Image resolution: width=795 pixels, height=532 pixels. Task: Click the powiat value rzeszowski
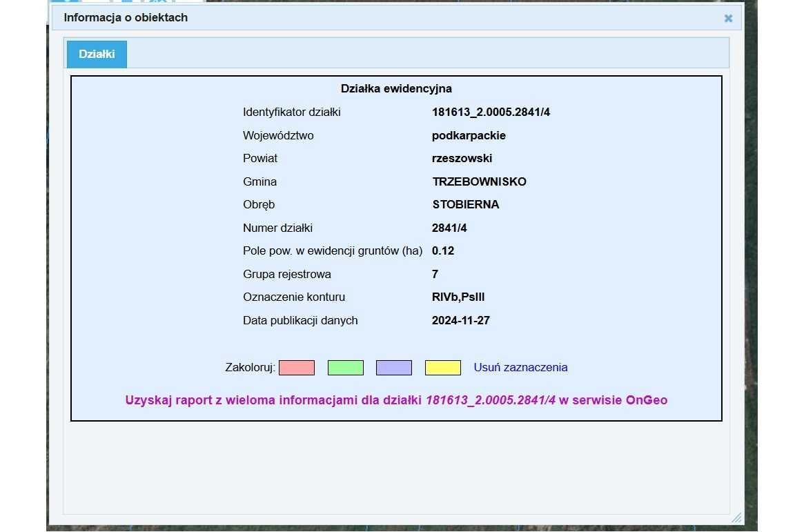point(462,159)
